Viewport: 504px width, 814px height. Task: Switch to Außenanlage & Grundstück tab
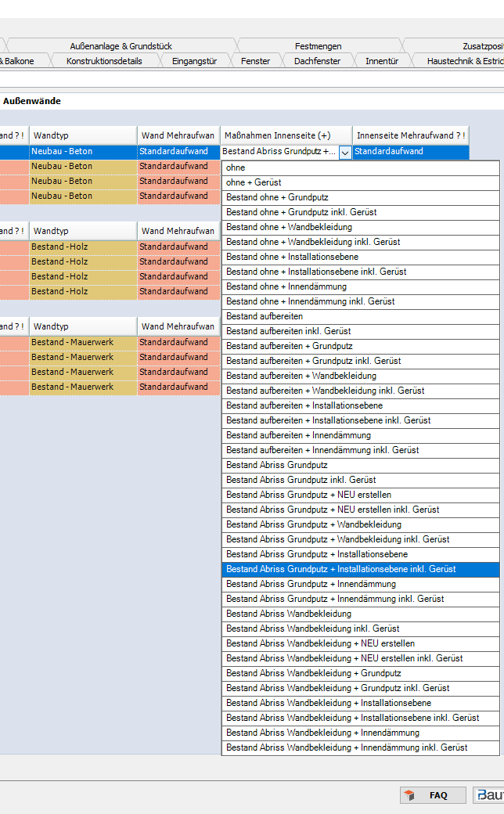coord(121,46)
